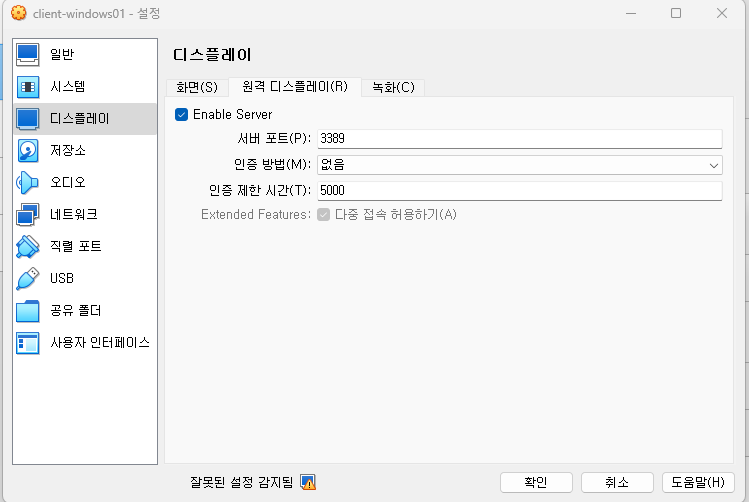Select the 직렬 포트 text label

point(76,246)
